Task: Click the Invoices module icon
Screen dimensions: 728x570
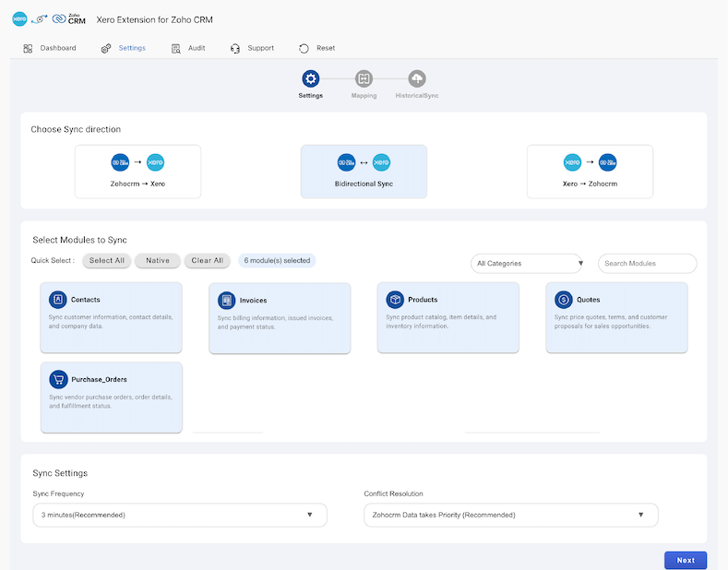Action: point(227,301)
